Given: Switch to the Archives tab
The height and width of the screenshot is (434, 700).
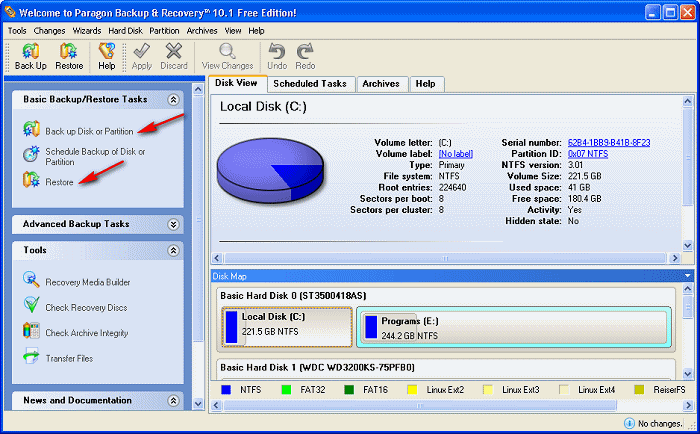Looking at the screenshot, I should click(381, 84).
